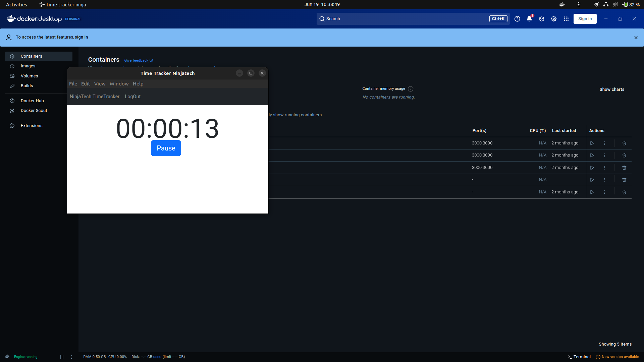Start the first container with play icon
The width and height of the screenshot is (644, 362).
point(592,143)
